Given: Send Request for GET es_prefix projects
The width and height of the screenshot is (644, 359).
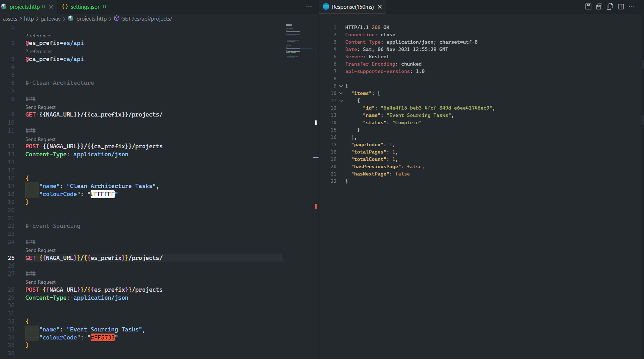Looking at the screenshot, I should click(40, 250).
